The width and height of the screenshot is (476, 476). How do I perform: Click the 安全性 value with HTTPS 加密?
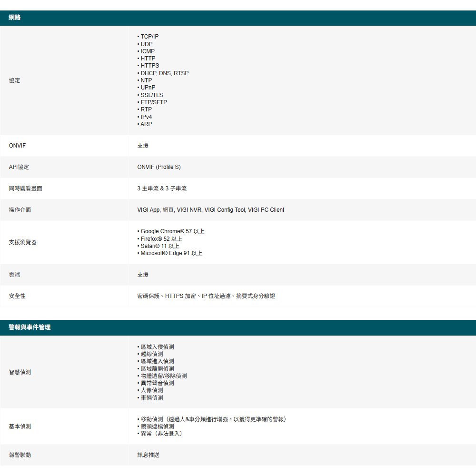tap(206, 296)
